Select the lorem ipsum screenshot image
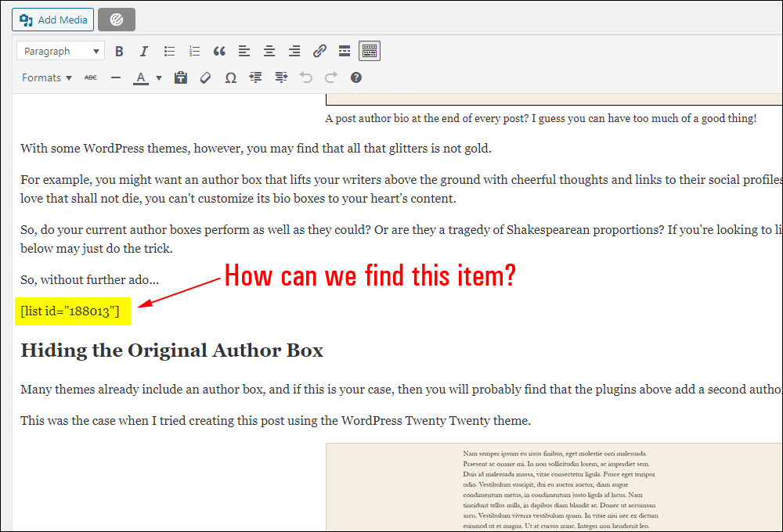 pos(554,487)
